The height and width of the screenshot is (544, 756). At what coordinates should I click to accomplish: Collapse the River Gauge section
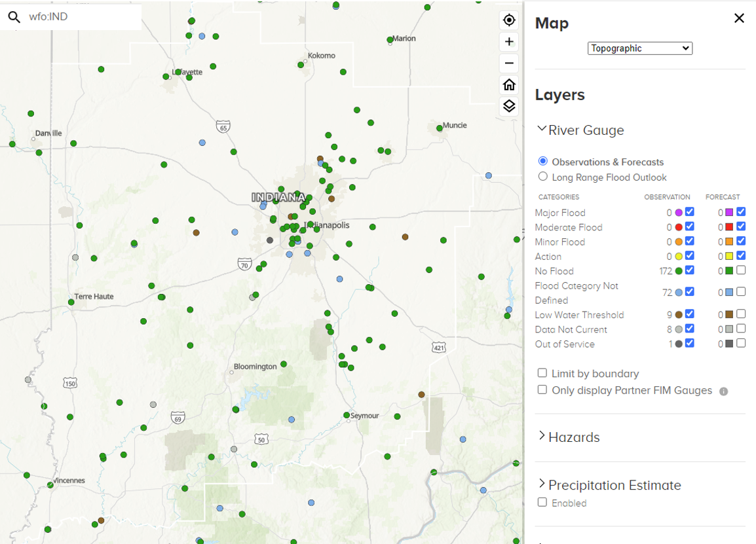click(542, 130)
